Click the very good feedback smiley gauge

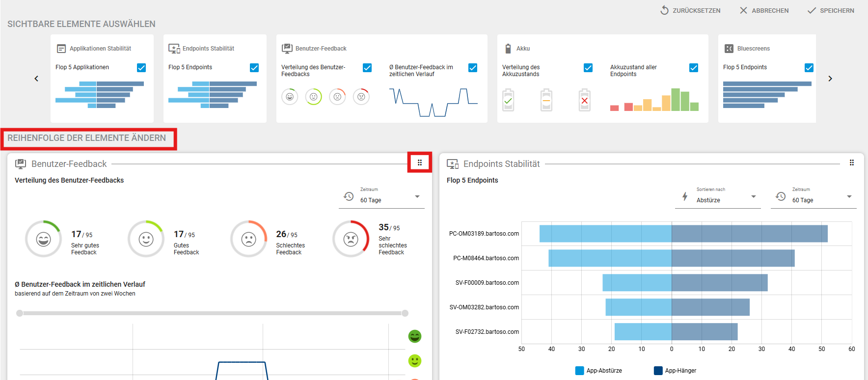click(x=44, y=239)
